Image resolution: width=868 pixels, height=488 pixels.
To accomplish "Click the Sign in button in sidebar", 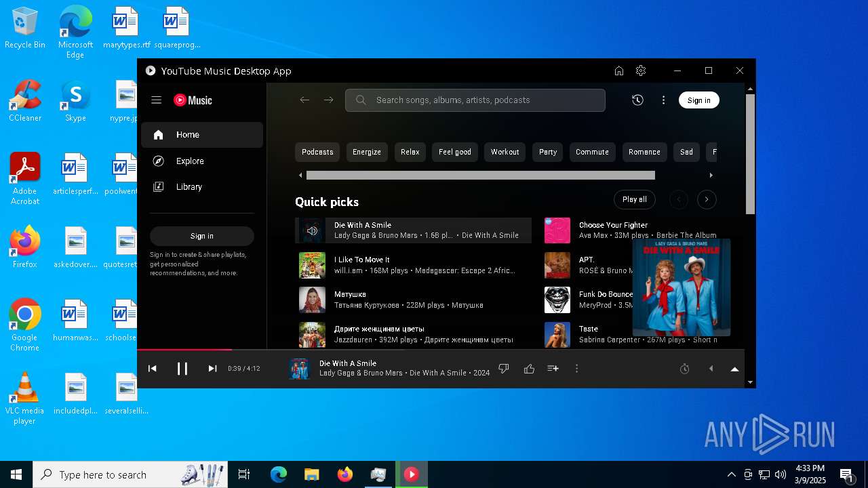I will 202,236.
